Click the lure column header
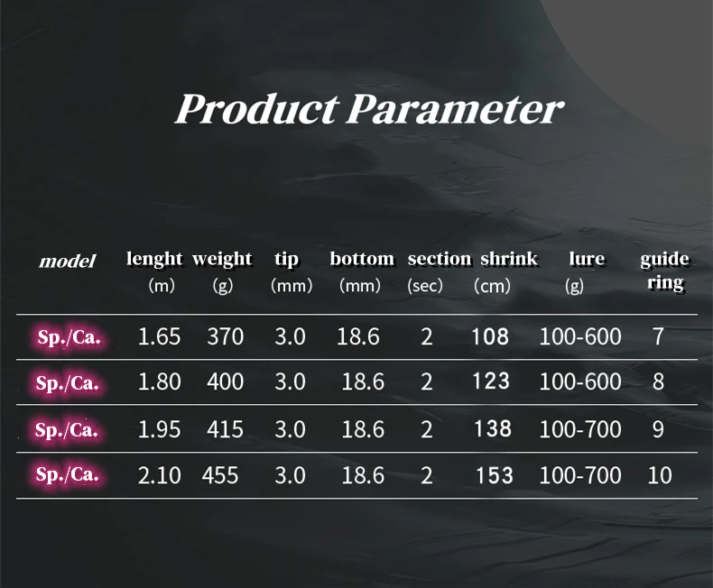The width and height of the screenshot is (713, 588). [587, 259]
